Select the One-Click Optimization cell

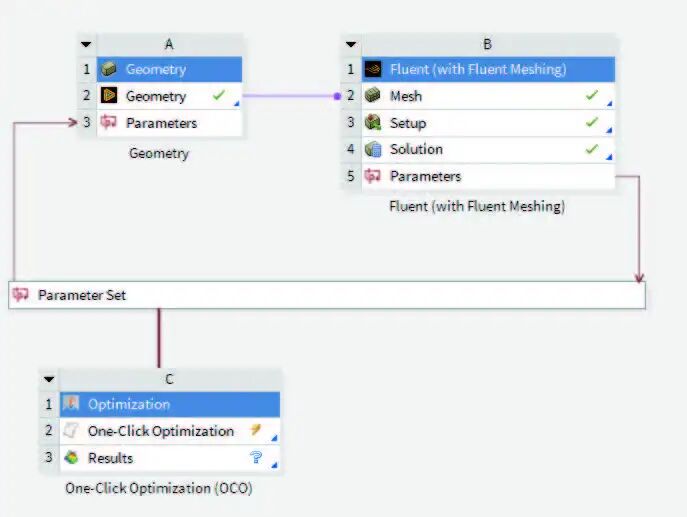(170, 431)
